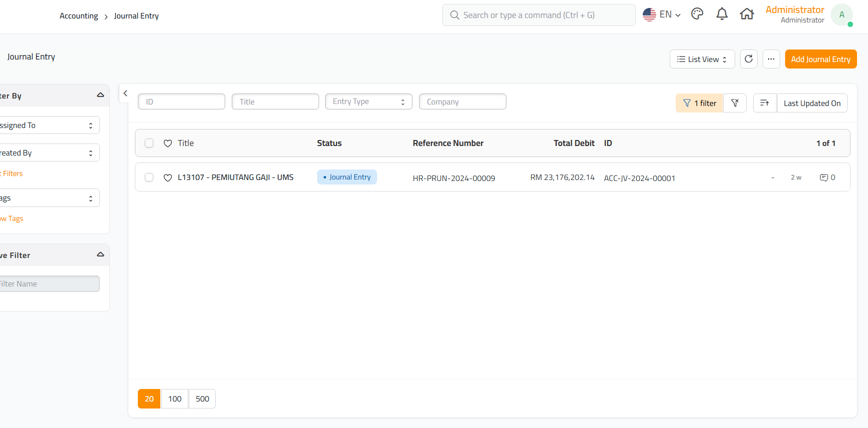Set page size to 100

(175, 398)
